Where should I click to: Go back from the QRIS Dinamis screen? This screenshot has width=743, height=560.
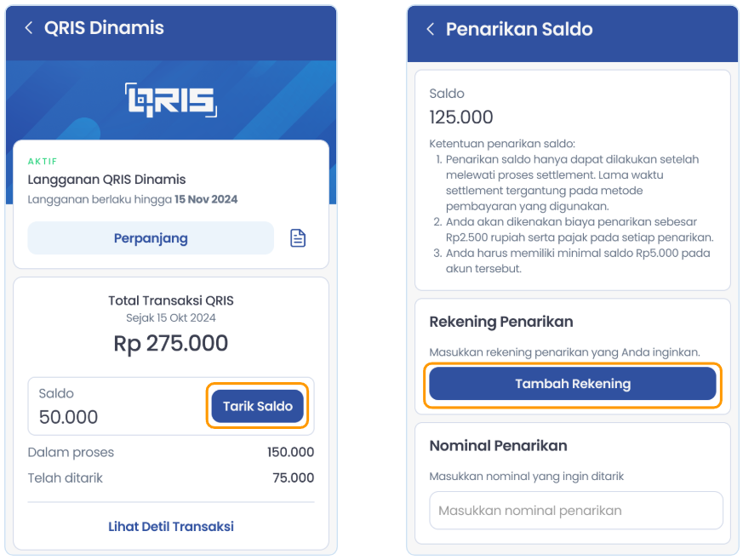(29, 28)
